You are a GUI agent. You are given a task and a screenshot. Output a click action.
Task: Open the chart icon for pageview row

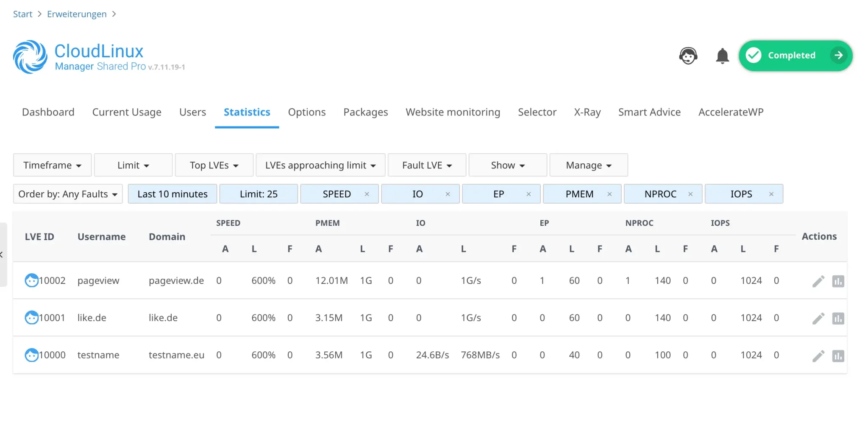(838, 281)
